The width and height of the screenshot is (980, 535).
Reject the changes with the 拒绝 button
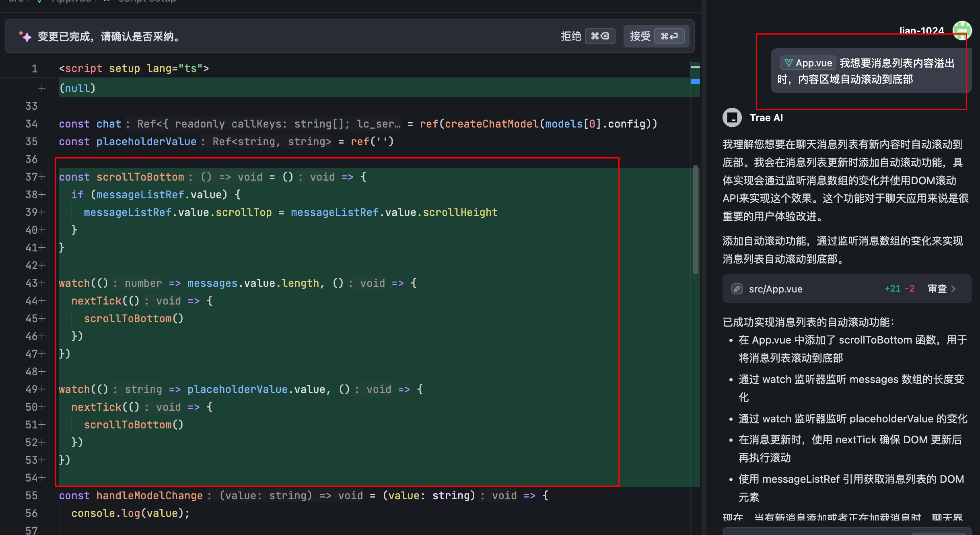[x=571, y=36]
